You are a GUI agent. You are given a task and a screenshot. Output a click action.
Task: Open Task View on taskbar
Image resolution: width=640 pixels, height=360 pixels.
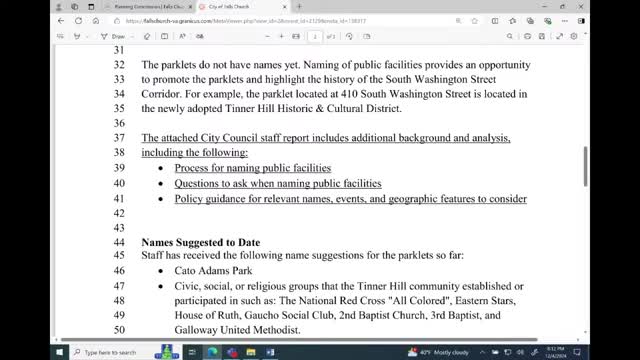pos(192,352)
